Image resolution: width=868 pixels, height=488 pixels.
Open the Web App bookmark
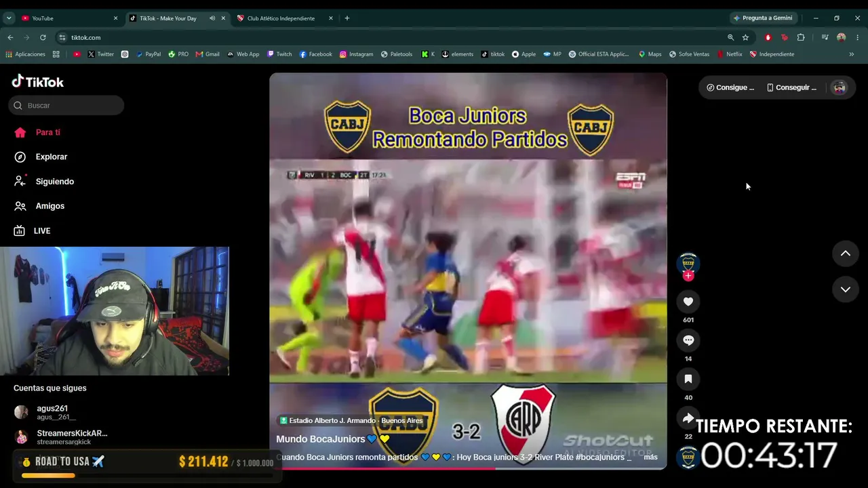pos(243,54)
